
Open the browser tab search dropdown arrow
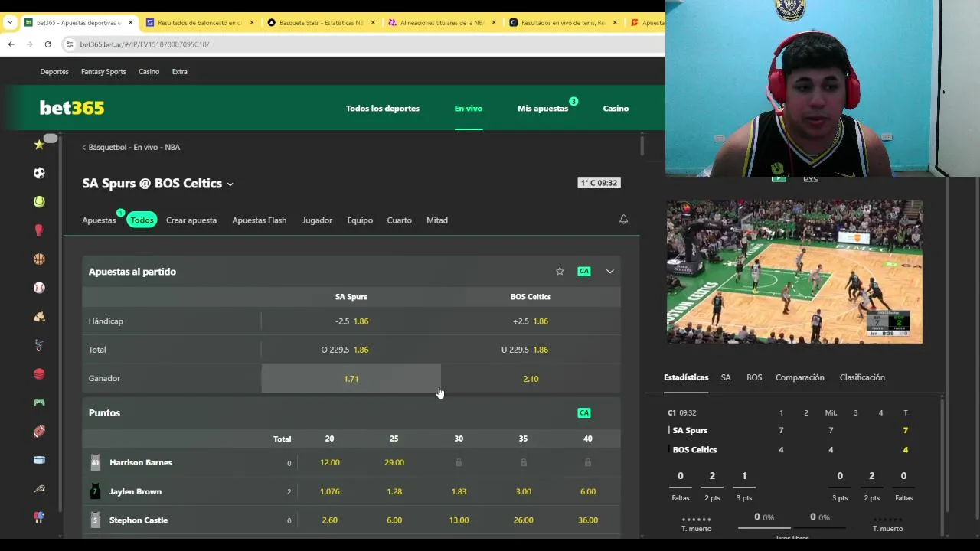(10, 22)
